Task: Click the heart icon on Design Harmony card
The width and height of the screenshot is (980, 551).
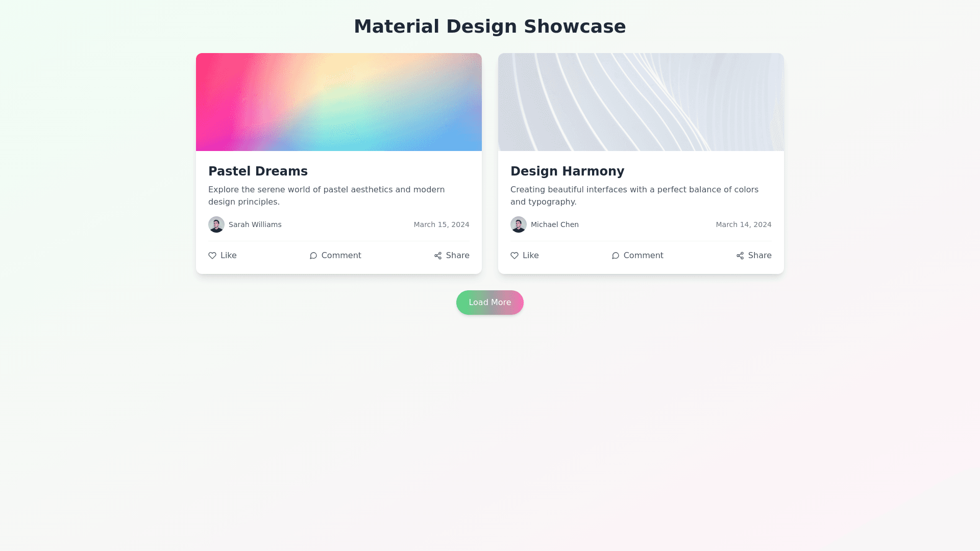Action: (514, 256)
